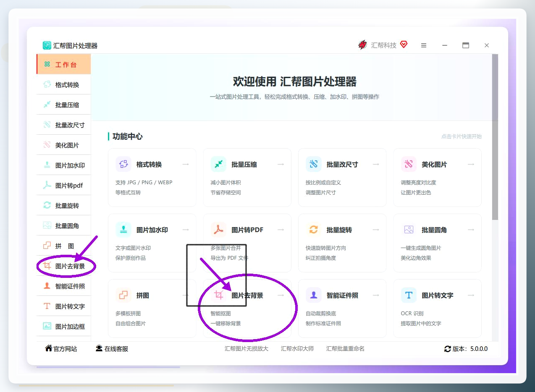The width and height of the screenshot is (535, 392).
Task: Click the 批量改尺寸 card icon
Action: (314, 164)
